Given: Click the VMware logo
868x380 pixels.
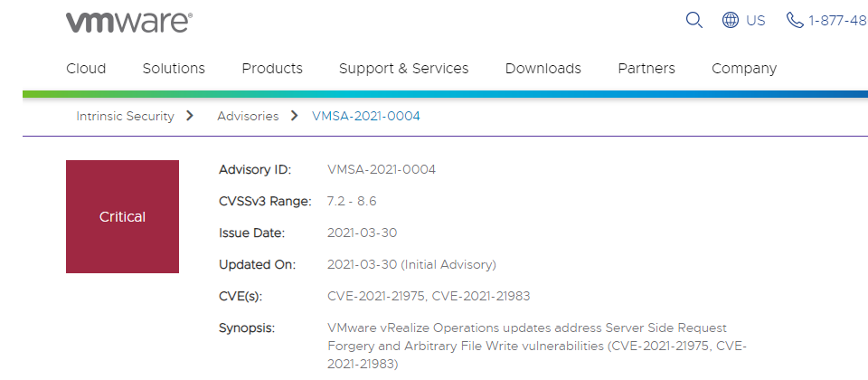Looking at the screenshot, I should pos(129,22).
